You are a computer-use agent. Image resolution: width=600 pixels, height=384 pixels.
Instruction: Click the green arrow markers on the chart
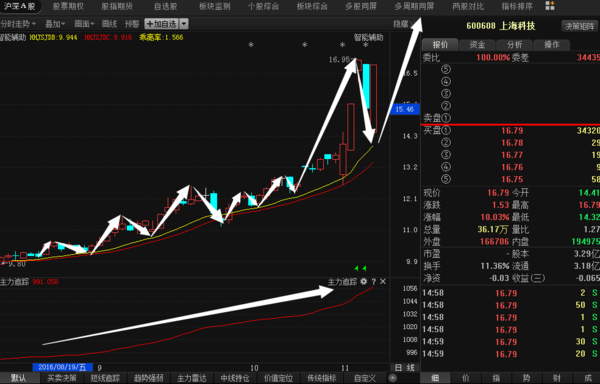(360, 268)
